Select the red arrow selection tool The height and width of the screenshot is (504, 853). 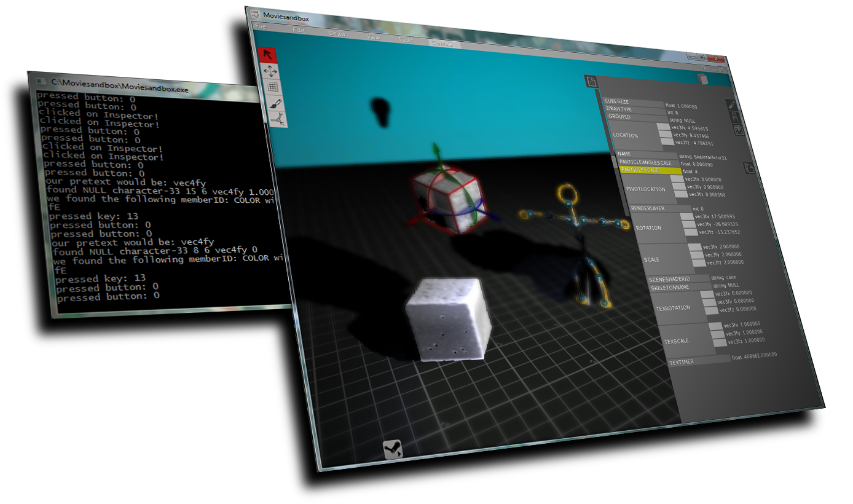coord(268,54)
